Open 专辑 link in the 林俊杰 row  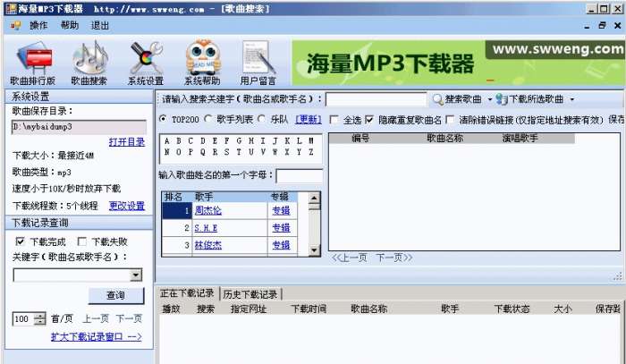pos(281,245)
